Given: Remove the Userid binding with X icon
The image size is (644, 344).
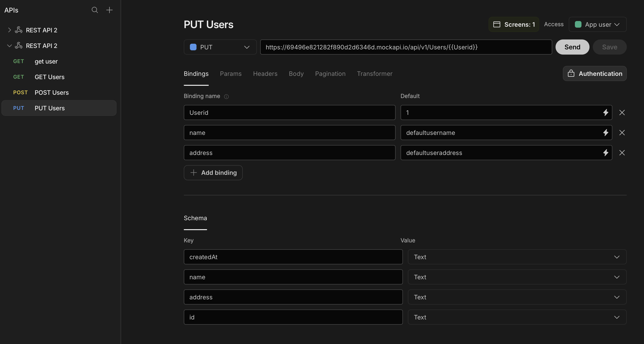Looking at the screenshot, I should pyautogui.click(x=622, y=112).
